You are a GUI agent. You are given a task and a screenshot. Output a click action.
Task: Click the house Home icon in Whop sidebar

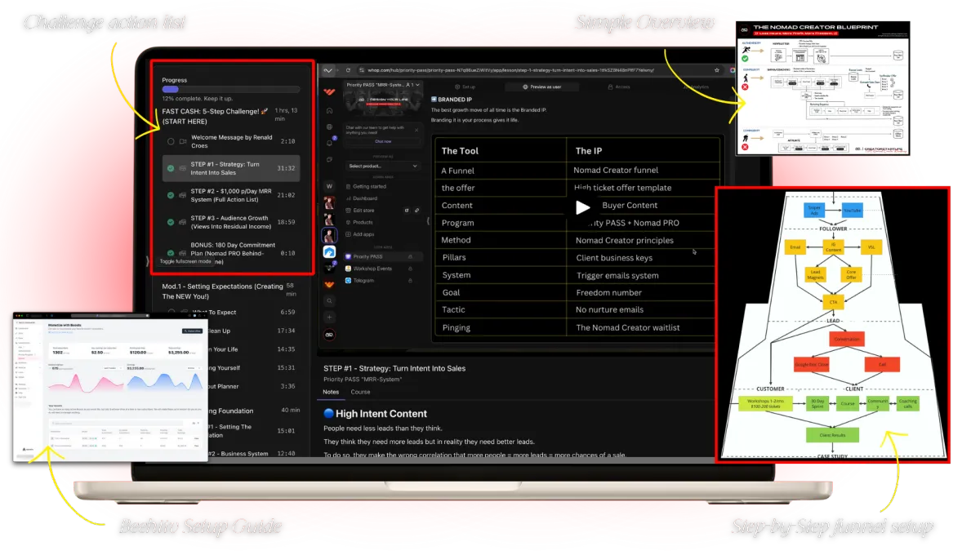(329, 110)
